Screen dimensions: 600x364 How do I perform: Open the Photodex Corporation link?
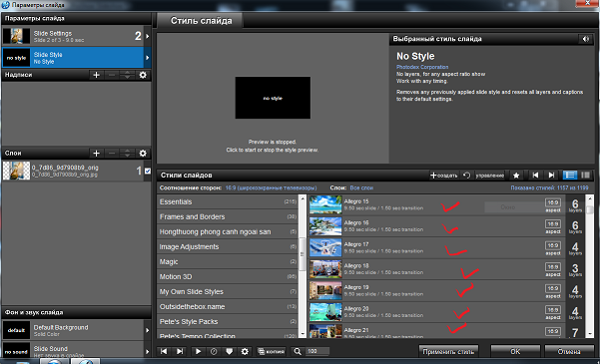(422, 67)
